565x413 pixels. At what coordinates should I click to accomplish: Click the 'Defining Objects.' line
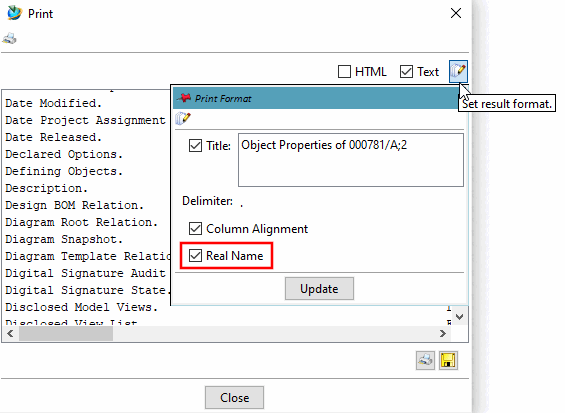64,171
